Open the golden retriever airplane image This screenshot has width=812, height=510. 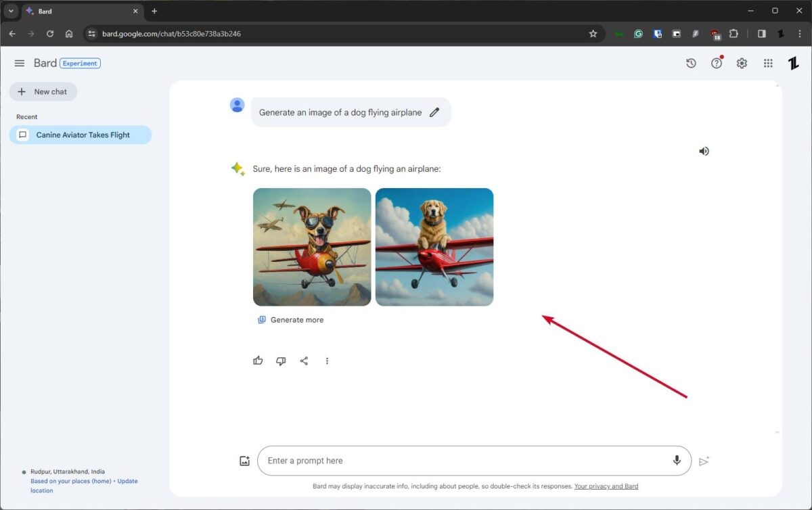tap(434, 246)
